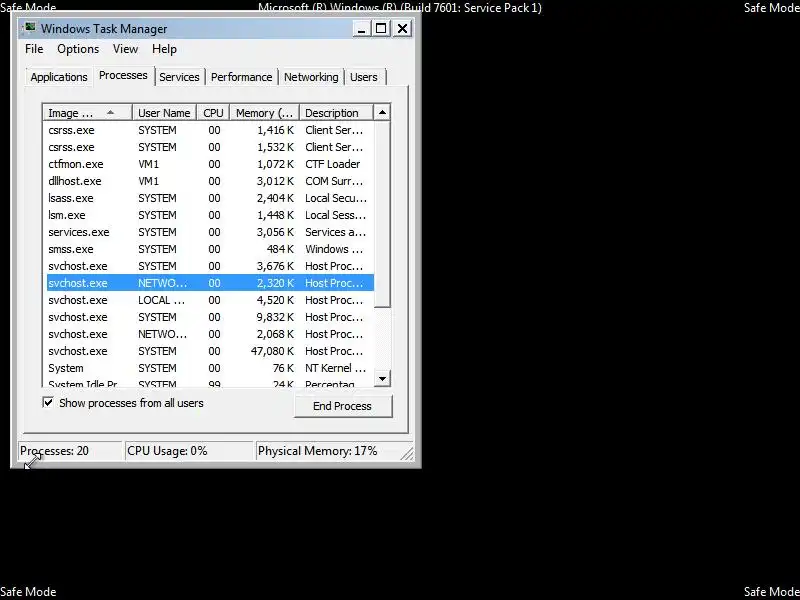
Task: Select csrss.exe using 1,532 K memory
Action: (x=210, y=147)
